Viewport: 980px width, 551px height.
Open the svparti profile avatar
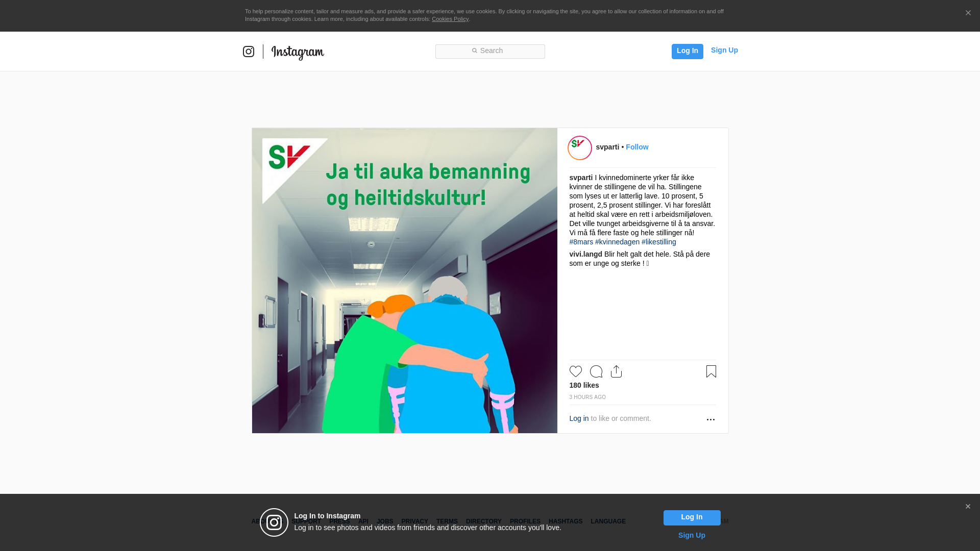580,147
